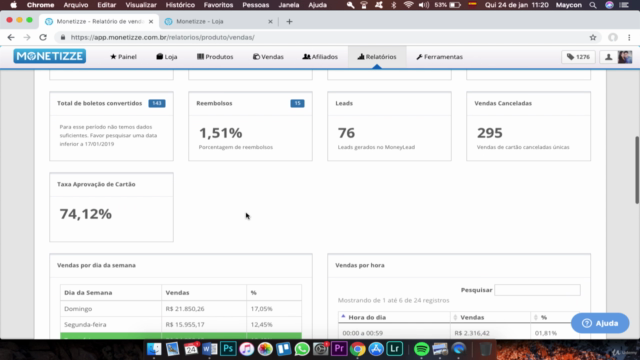This screenshot has height=360, width=640.
Task: Open the Arquivo menu
Action: 76,5
